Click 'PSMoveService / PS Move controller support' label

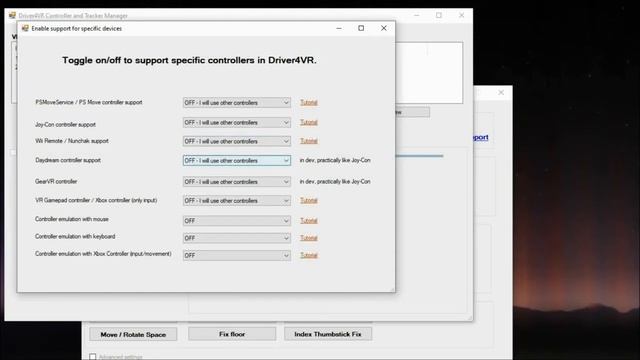pos(89,102)
